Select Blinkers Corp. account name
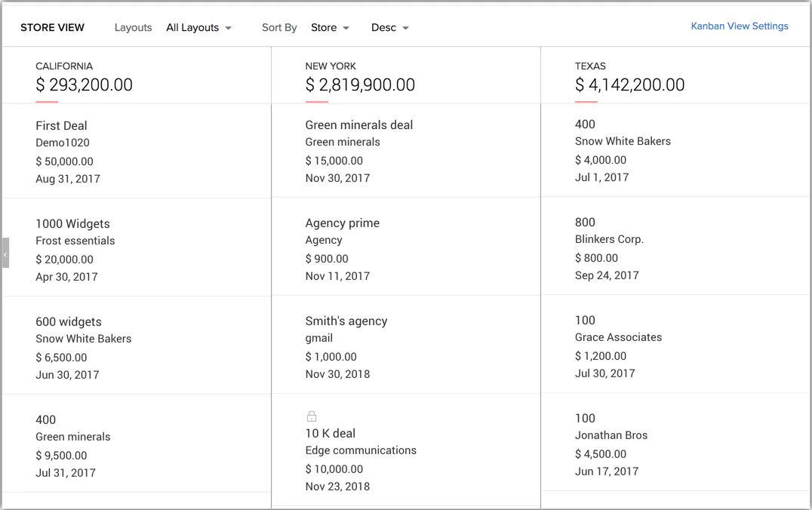 click(x=609, y=239)
